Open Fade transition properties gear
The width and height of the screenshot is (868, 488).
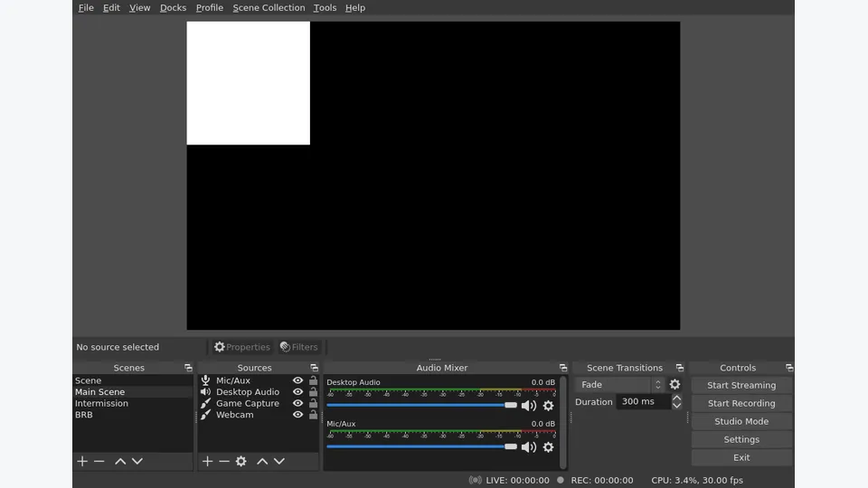(x=675, y=384)
